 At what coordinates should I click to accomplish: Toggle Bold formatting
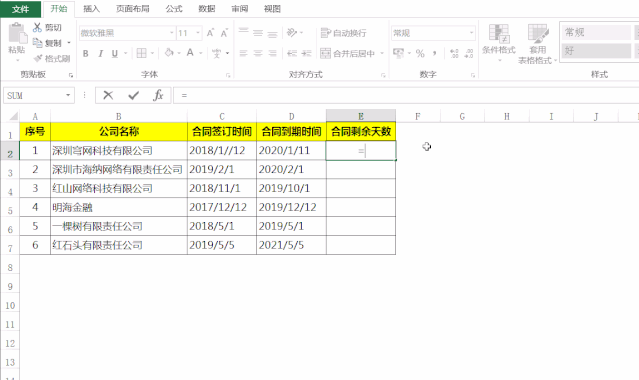[x=86, y=53]
